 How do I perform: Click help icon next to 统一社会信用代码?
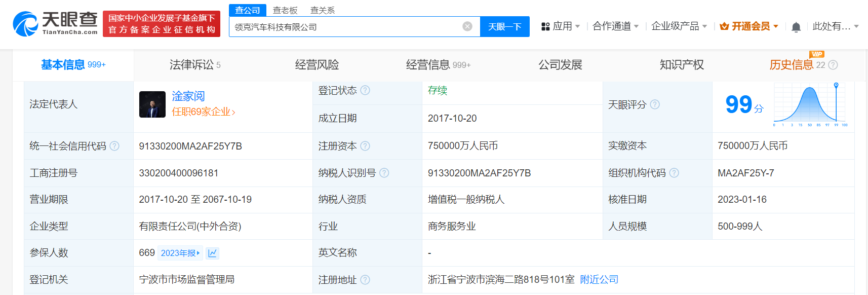[114, 146]
